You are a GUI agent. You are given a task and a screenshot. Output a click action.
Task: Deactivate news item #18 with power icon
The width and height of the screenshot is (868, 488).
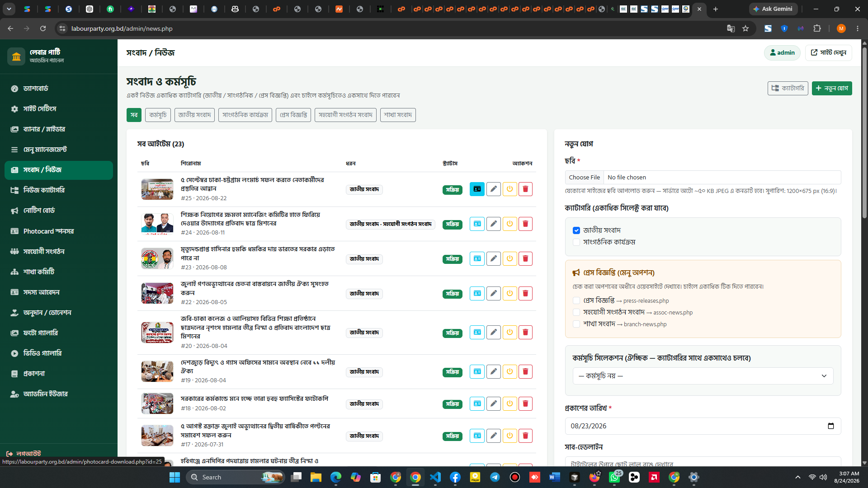click(x=509, y=404)
